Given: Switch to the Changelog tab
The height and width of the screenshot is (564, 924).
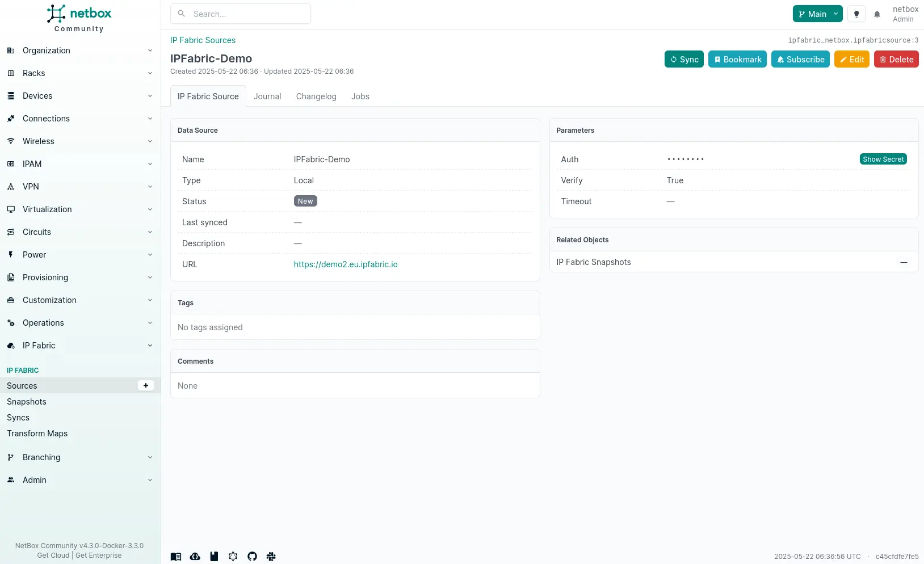Looking at the screenshot, I should pos(316,96).
